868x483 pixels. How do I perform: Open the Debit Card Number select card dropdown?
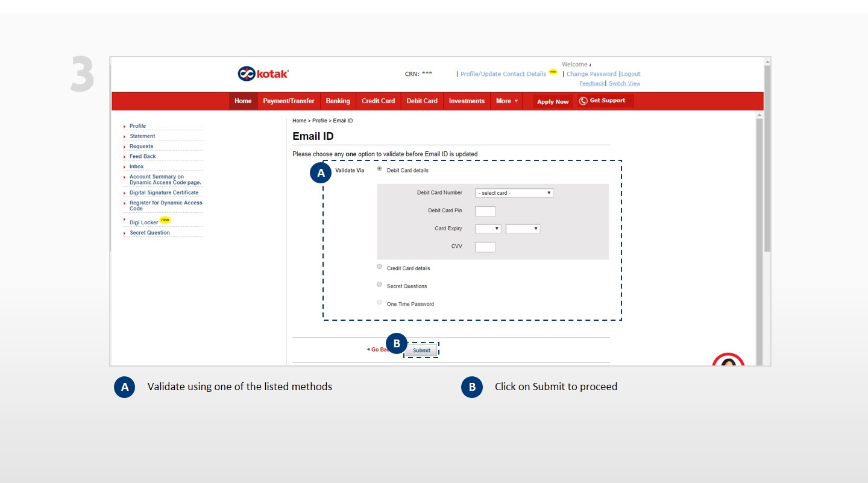(514, 193)
